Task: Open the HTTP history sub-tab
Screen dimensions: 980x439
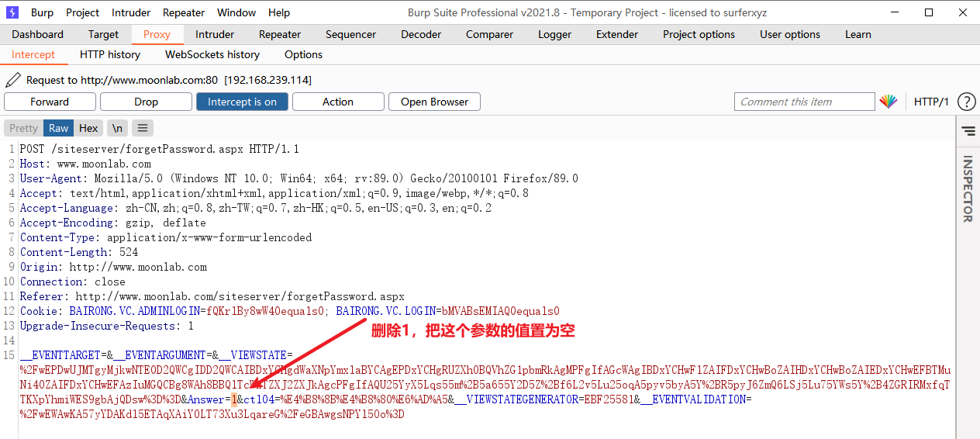Action: [x=110, y=54]
